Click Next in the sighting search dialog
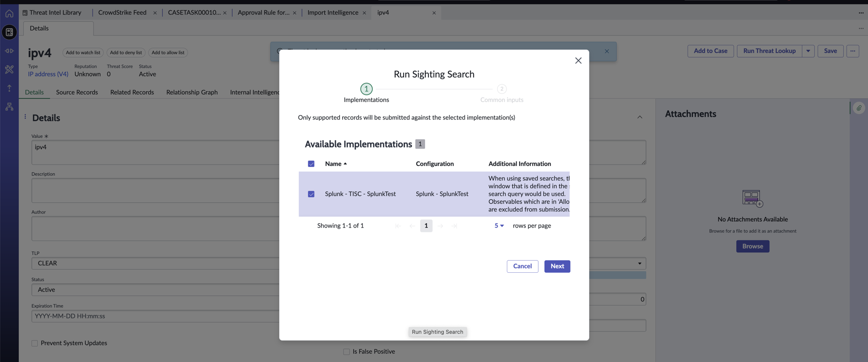 (557, 266)
